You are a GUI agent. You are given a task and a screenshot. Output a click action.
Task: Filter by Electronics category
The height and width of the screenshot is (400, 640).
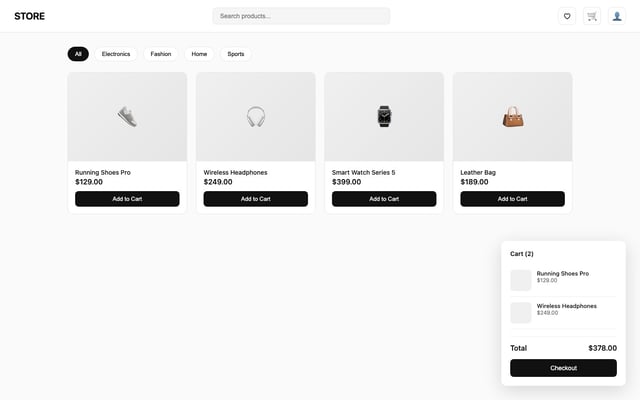click(116, 54)
